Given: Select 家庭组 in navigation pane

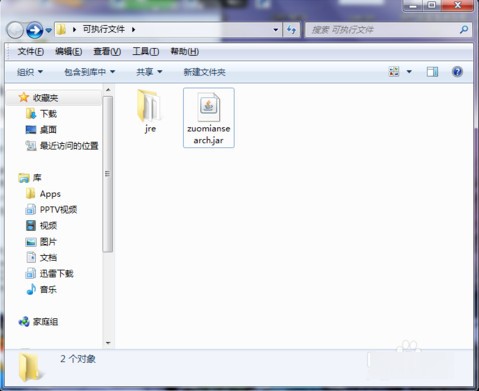Looking at the screenshot, I should 45,322.
